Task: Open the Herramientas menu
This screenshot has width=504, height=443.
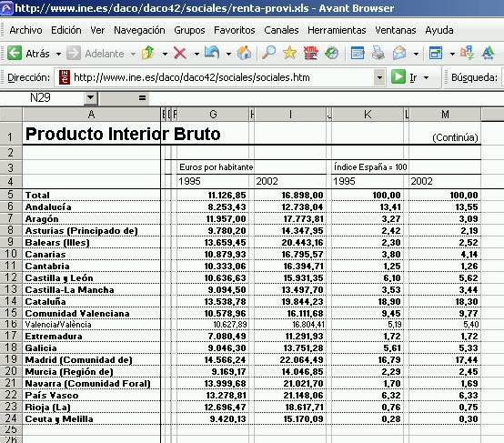Action: point(337,30)
